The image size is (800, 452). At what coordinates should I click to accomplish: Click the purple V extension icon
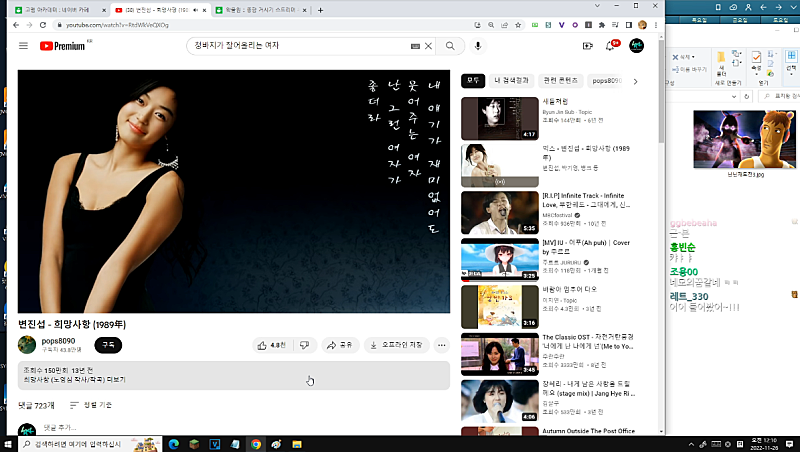562,24
